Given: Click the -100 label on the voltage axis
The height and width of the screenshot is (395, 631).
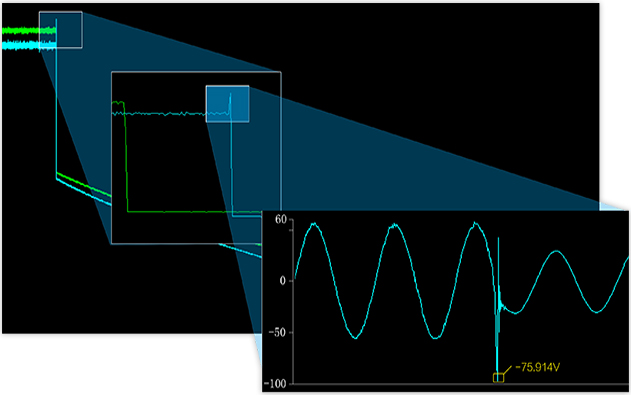Looking at the screenshot, I should pos(276,383).
